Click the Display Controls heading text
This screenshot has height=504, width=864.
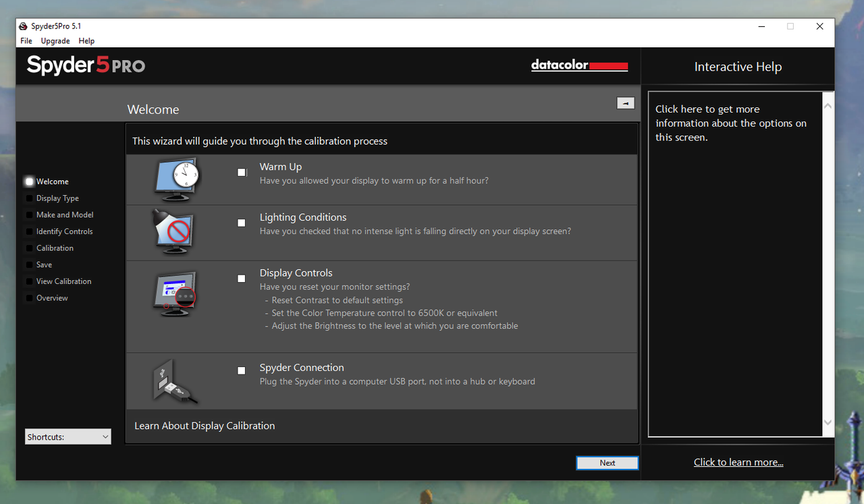[296, 273]
